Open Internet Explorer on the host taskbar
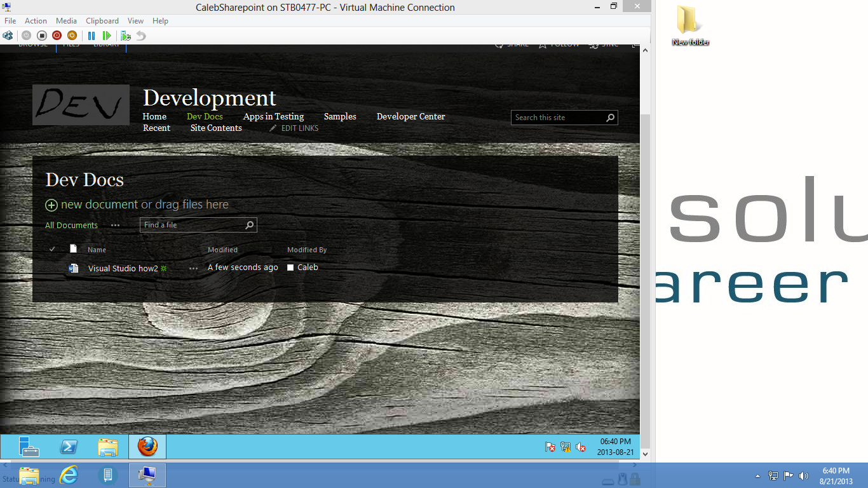This screenshot has height=488, width=868. coord(69,475)
